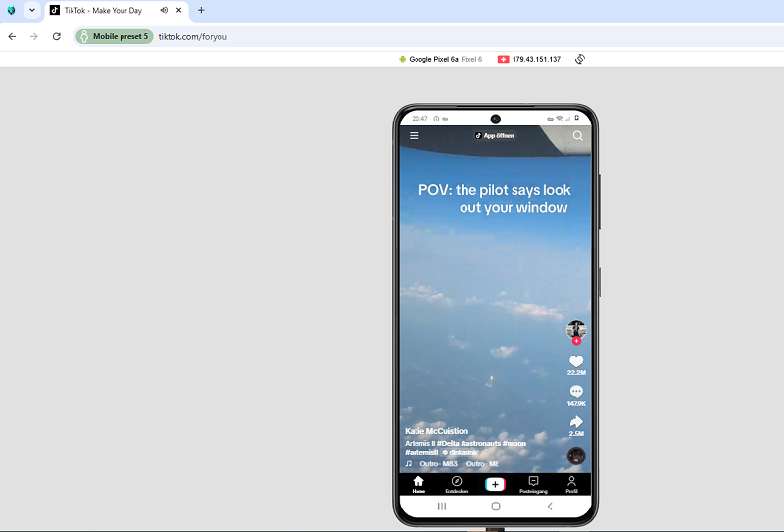Image resolution: width=784 pixels, height=532 pixels.
Task: Close the TikTok - Make Your Day tab
Action: coord(178,10)
